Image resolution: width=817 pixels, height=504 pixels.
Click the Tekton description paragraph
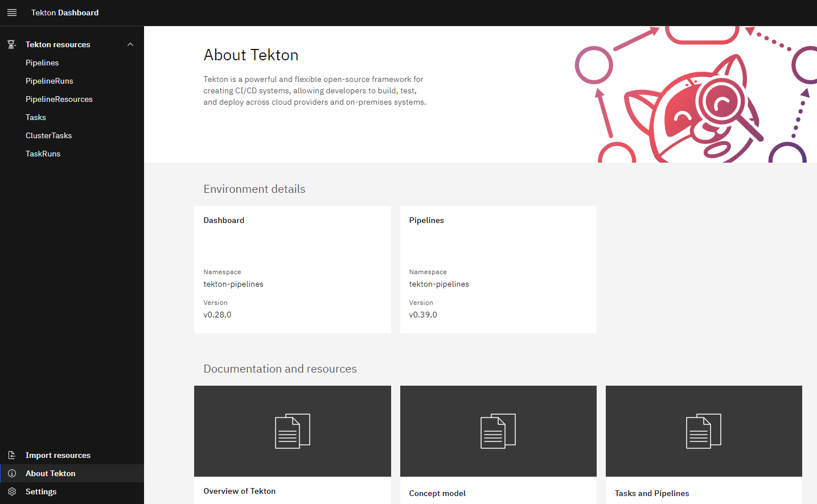point(315,90)
